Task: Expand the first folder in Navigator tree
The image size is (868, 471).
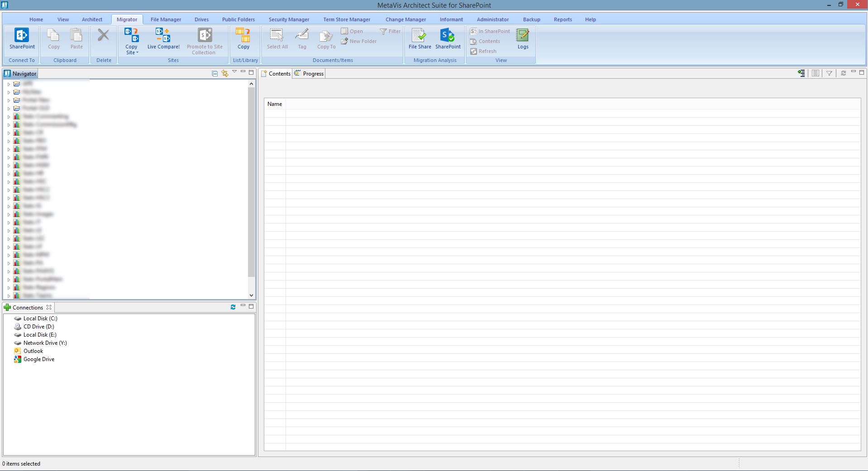Action: point(9,84)
